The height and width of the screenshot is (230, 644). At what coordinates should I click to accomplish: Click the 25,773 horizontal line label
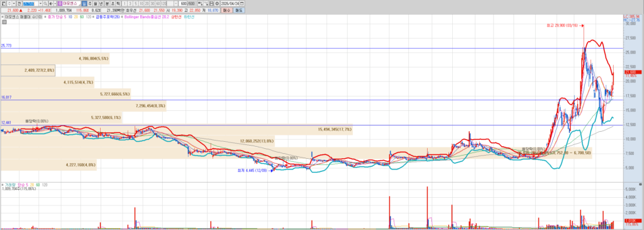pos(6,45)
